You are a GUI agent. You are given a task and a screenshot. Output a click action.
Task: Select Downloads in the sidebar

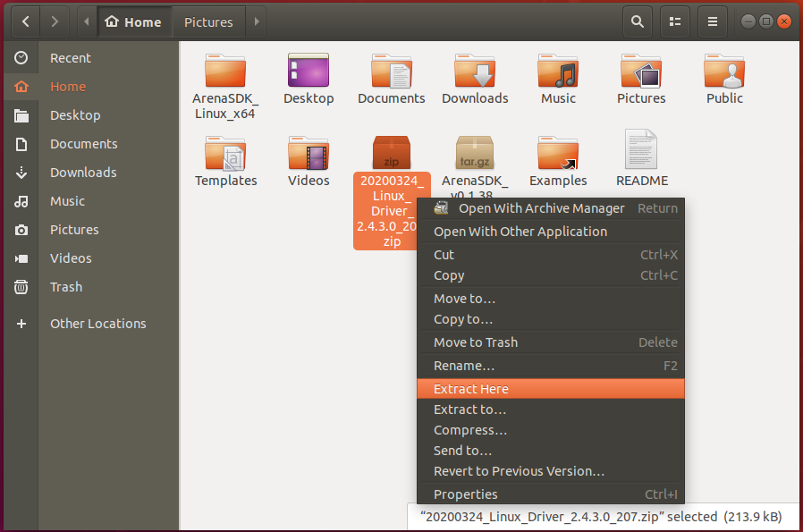click(x=83, y=173)
